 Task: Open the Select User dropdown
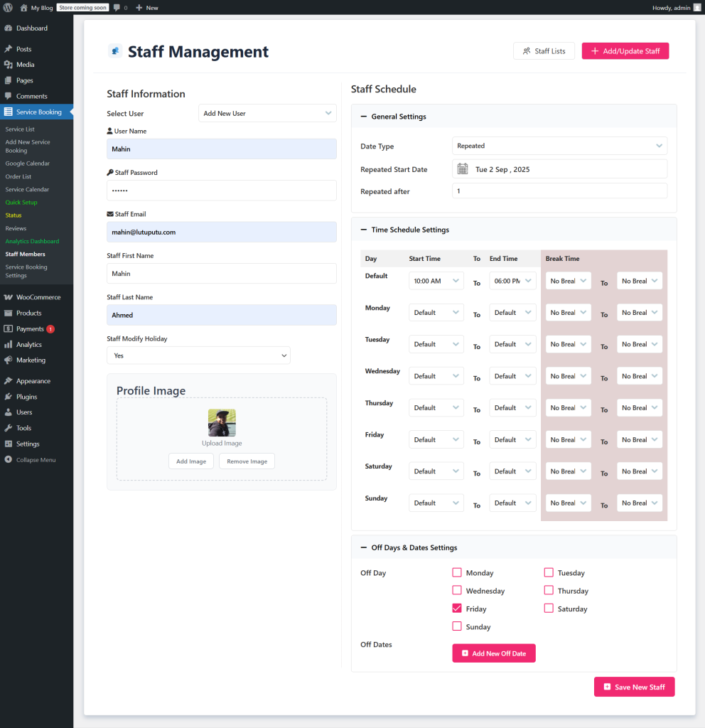(267, 113)
